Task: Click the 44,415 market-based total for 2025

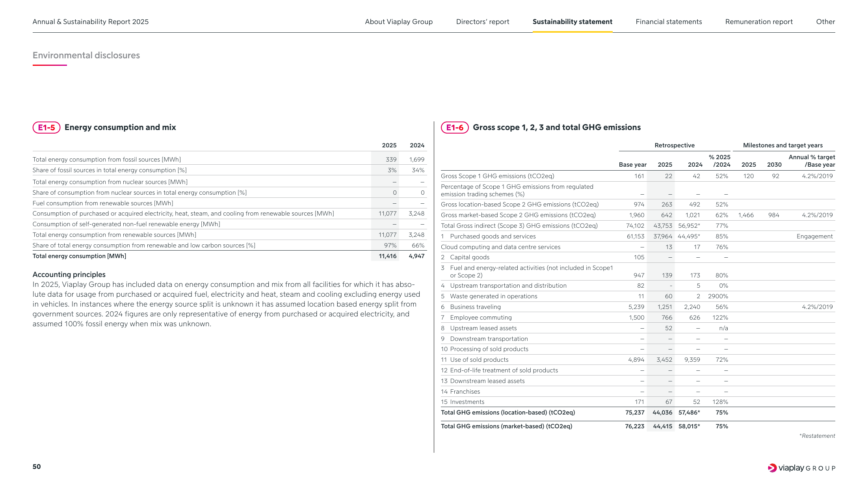Action: (x=662, y=426)
